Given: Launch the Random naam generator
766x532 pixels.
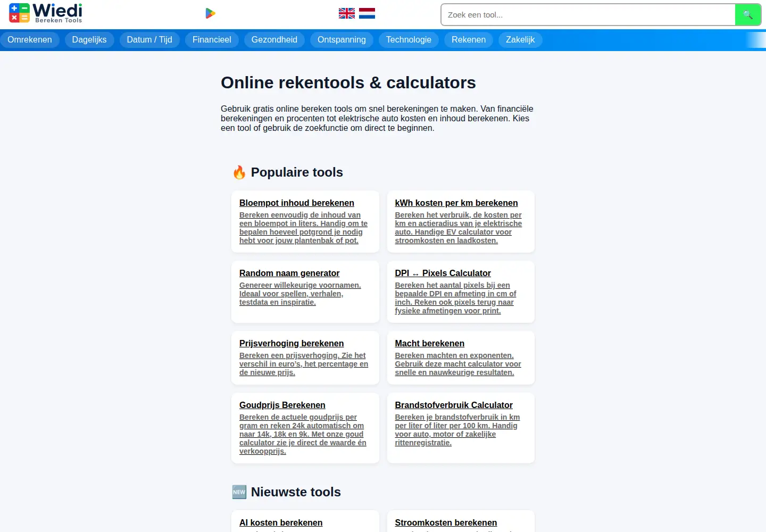Looking at the screenshot, I should (x=289, y=273).
